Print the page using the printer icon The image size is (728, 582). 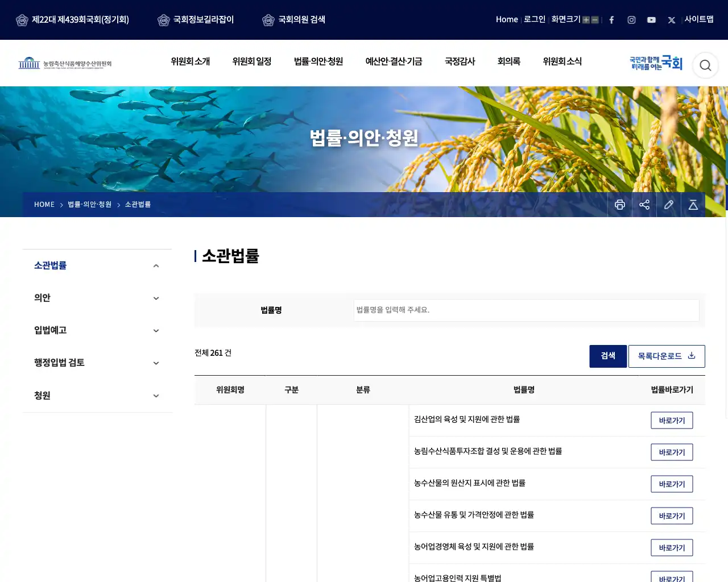pyautogui.click(x=620, y=205)
